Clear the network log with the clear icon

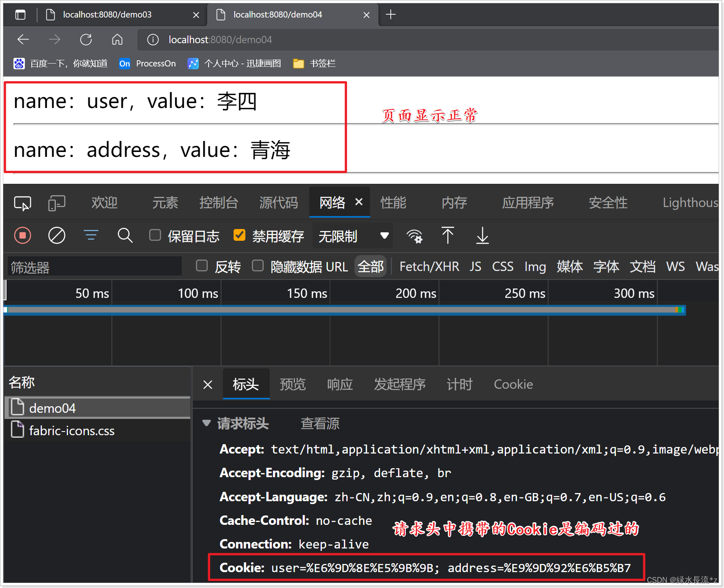(x=57, y=236)
